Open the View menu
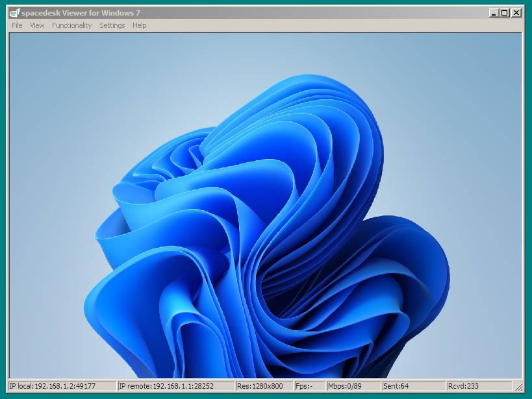This screenshot has height=399, width=532. [37, 25]
